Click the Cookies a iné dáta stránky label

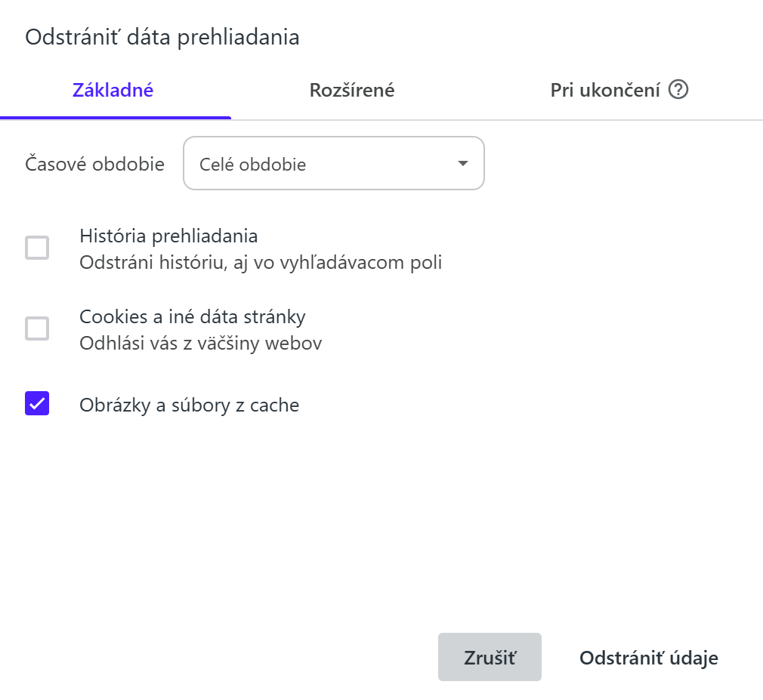(x=192, y=316)
